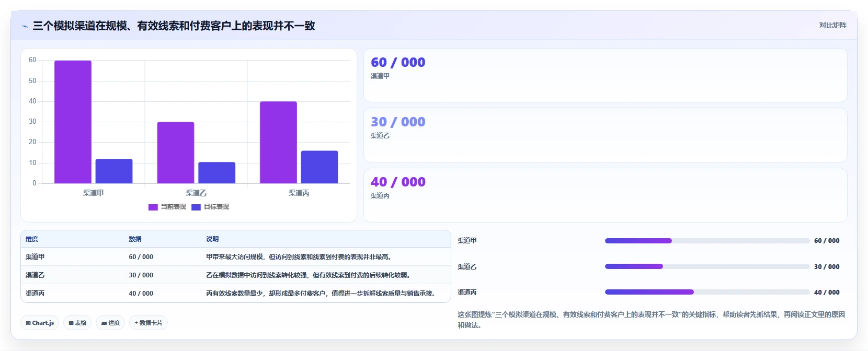Click the 渠道丙 purple current bar
Viewport: 868px width, 351px height.
point(278,143)
